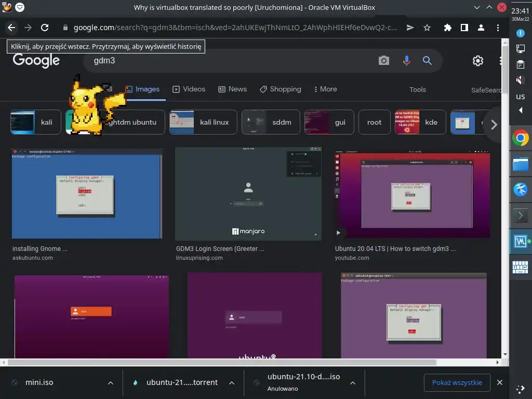Click the scroll-down arrow of the page

click(x=505, y=354)
